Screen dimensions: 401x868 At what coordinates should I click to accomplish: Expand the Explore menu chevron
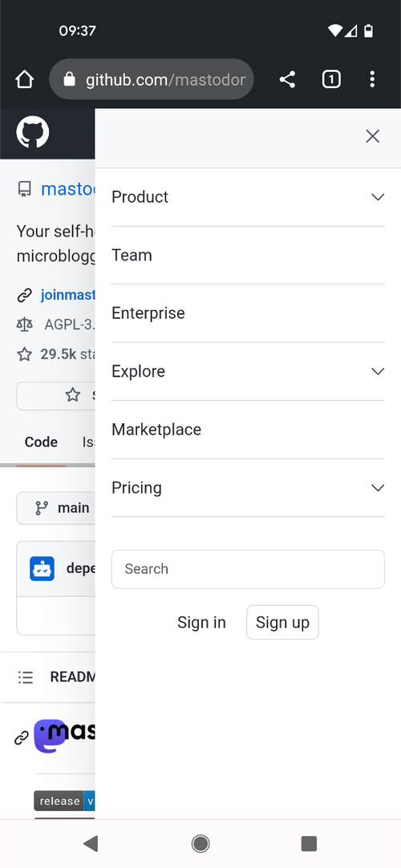point(378,371)
